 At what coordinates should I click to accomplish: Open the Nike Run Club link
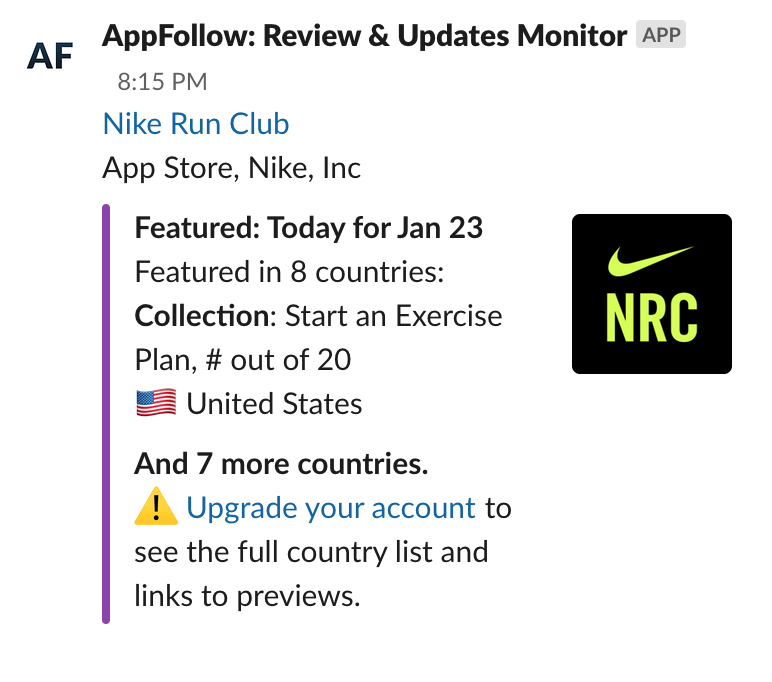195,123
